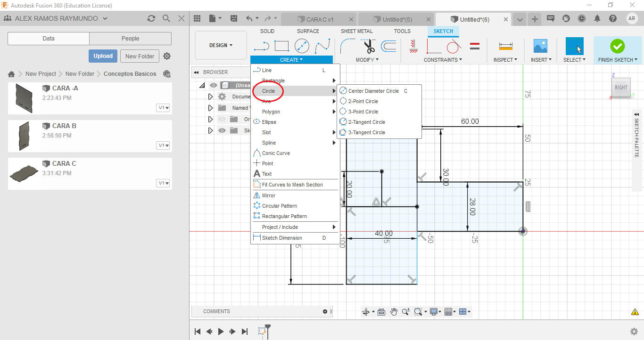This screenshot has width=644, height=340.
Task: Open the DESIGN workspace dropdown
Action: pos(221,45)
